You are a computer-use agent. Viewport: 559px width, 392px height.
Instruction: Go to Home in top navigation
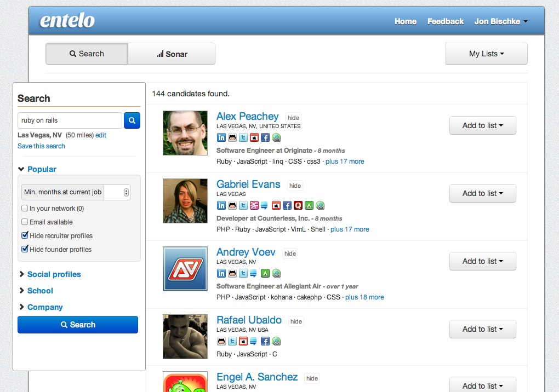[x=406, y=21]
